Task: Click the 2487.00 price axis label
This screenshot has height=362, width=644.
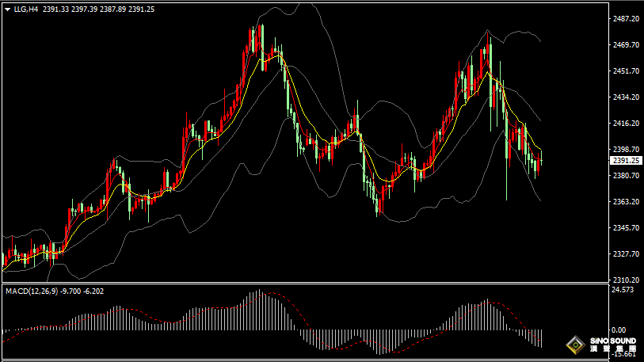Action: pyautogui.click(x=626, y=19)
